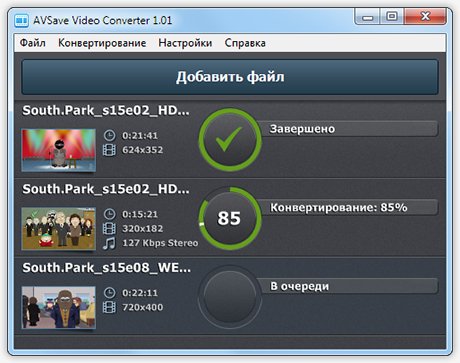Image resolution: width=460 pixels, height=363 pixels.
Task: Open the Конвертирование menu
Action: (x=102, y=43)
